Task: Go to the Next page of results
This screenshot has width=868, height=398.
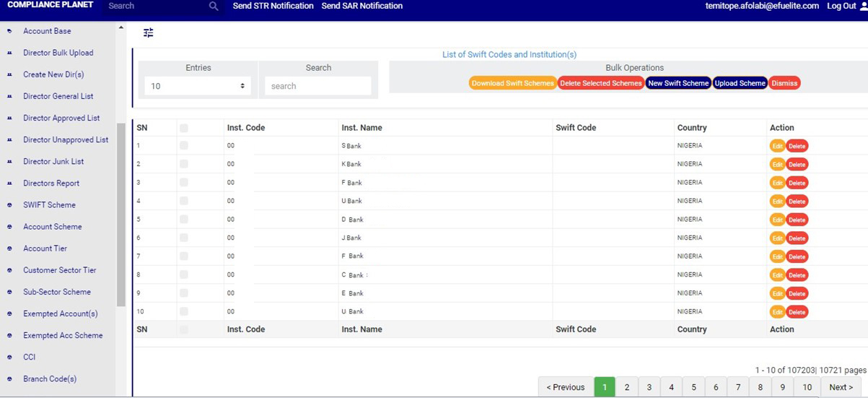Action: (841, 387)
